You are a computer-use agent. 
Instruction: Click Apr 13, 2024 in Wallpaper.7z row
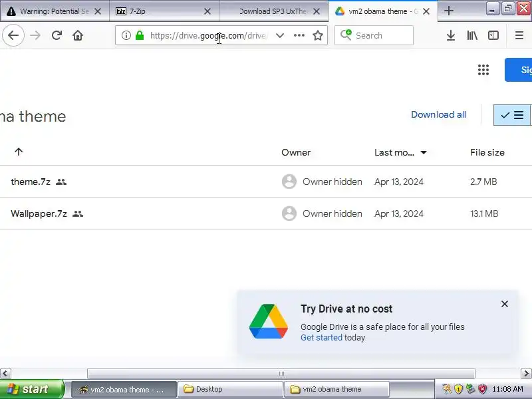click(398, 213)
